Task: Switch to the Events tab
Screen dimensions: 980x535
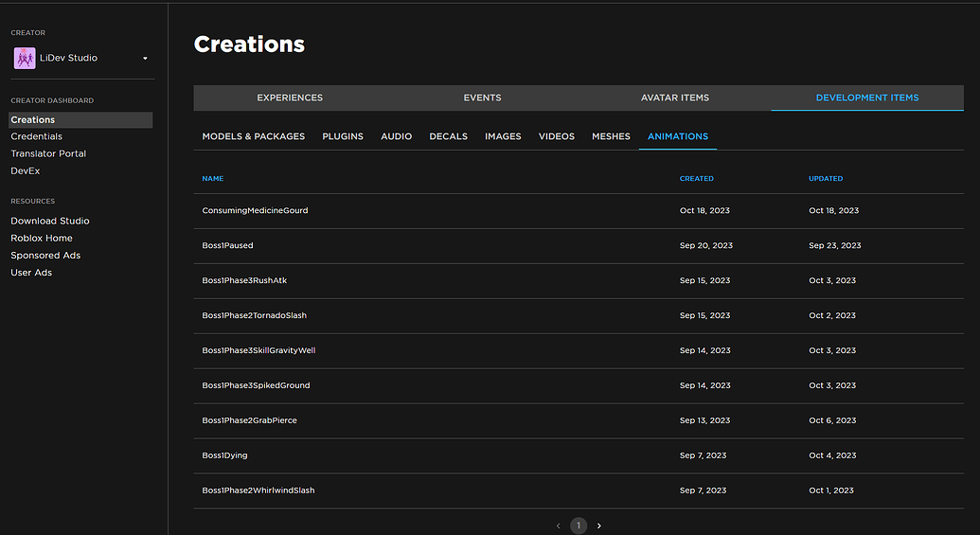Action: [483, 98]
